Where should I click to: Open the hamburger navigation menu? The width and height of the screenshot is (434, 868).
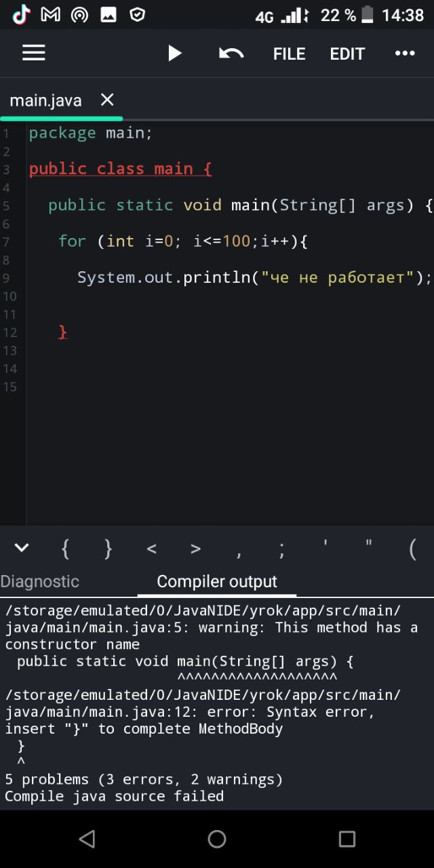34,54
